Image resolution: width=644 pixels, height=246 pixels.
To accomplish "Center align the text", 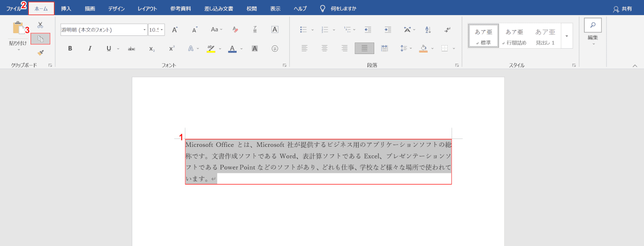I will click(325, 48).
